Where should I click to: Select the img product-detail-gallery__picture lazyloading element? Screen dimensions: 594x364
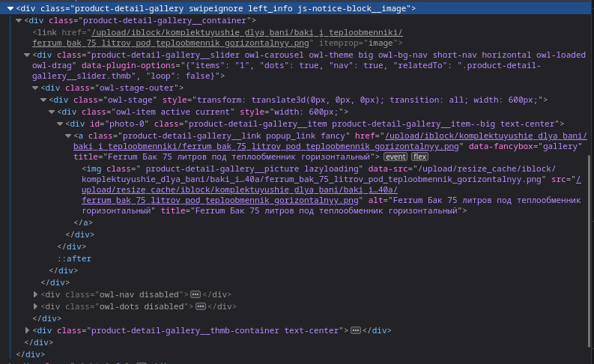pyautogui.click(x=332, y=189)
